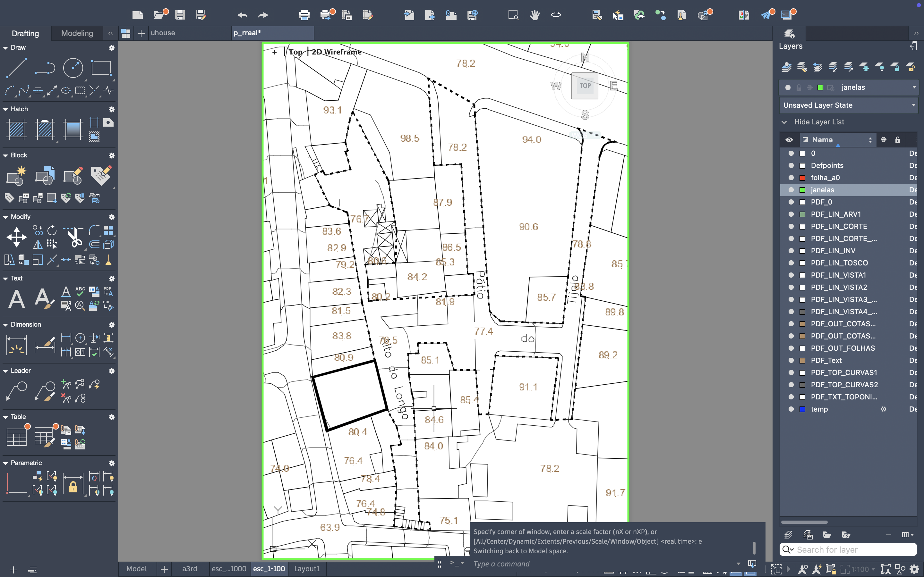Switch to the Model layout tab
This screenshot has height=577, width=924.
coord(136,569)
